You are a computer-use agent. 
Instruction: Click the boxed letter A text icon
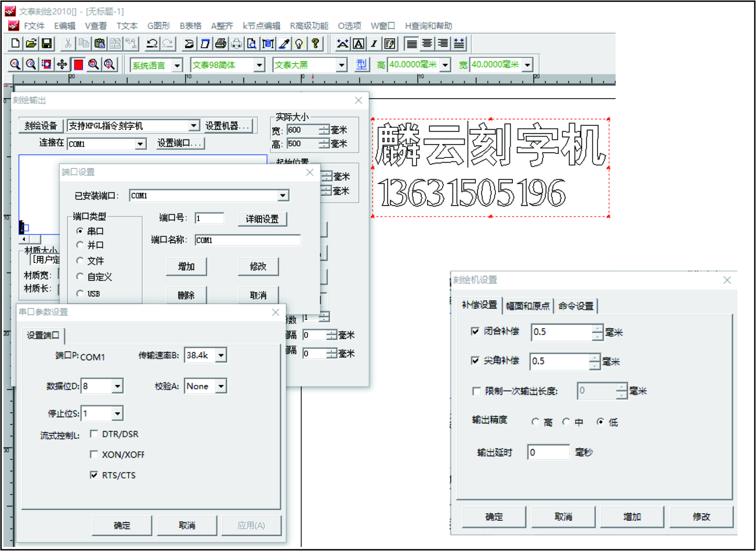(x=359, y=44)
